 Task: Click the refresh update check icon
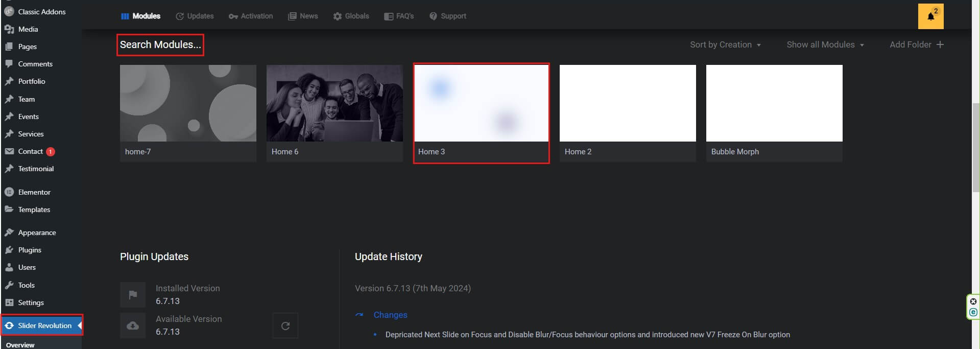[x=285, y=325]
